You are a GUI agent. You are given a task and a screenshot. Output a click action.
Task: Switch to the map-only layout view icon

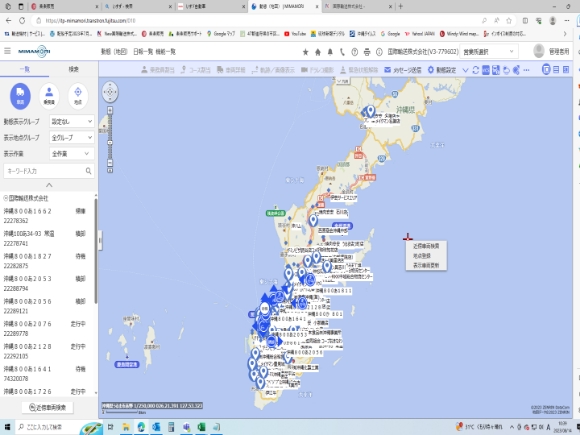point(546,69)
